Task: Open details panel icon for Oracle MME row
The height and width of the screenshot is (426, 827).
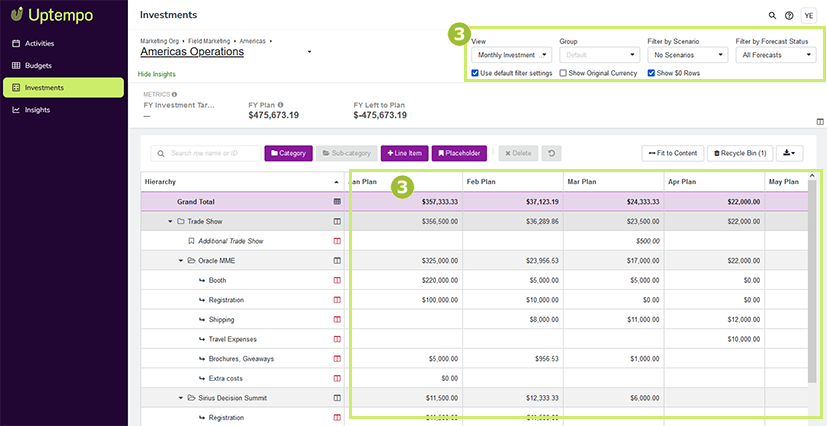Action: coord(337,260)
